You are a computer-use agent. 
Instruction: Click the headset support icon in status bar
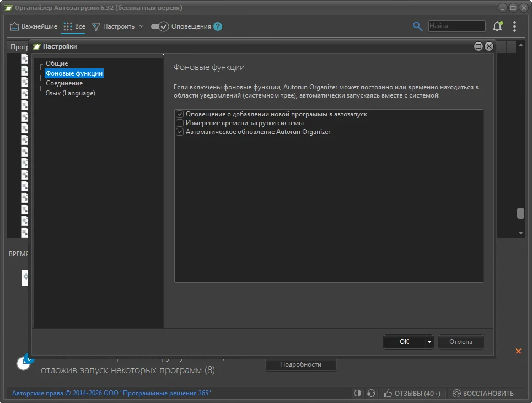pyautogui.click(x=371, y=393)
